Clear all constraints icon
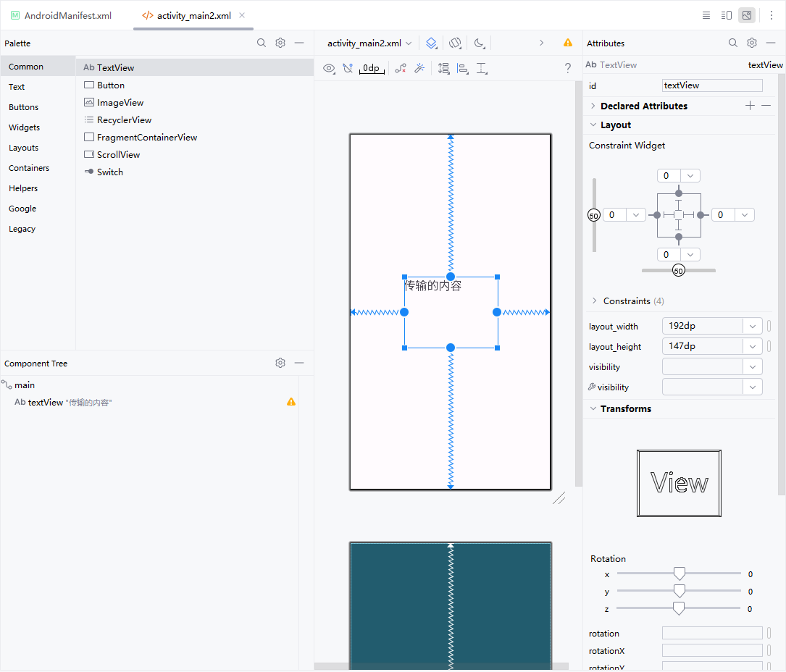Screen dimensions: 786x672 click(x=401, y=68)
